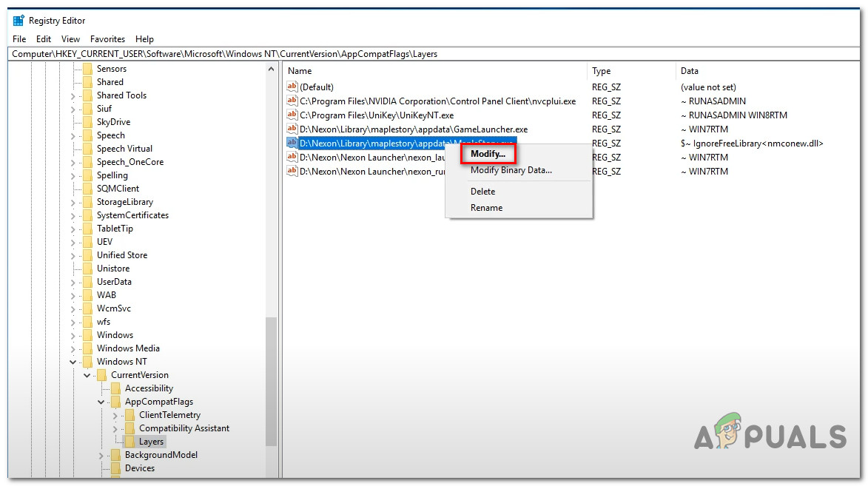Click the ClientTelemetry folder icon
Image resolution: width=868 pixels, height=486 pixels.
[x=130, y=414]
